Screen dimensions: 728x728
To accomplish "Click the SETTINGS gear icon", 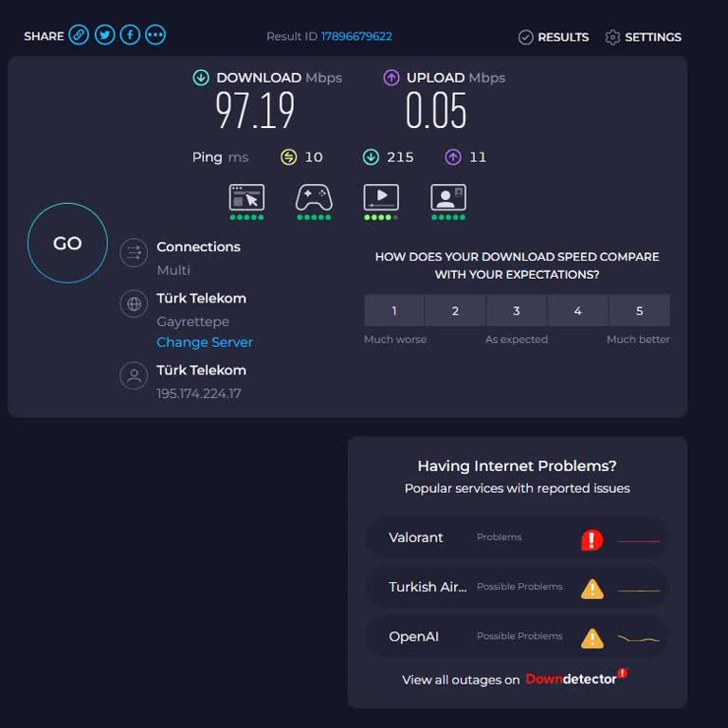I will point(612,37).
